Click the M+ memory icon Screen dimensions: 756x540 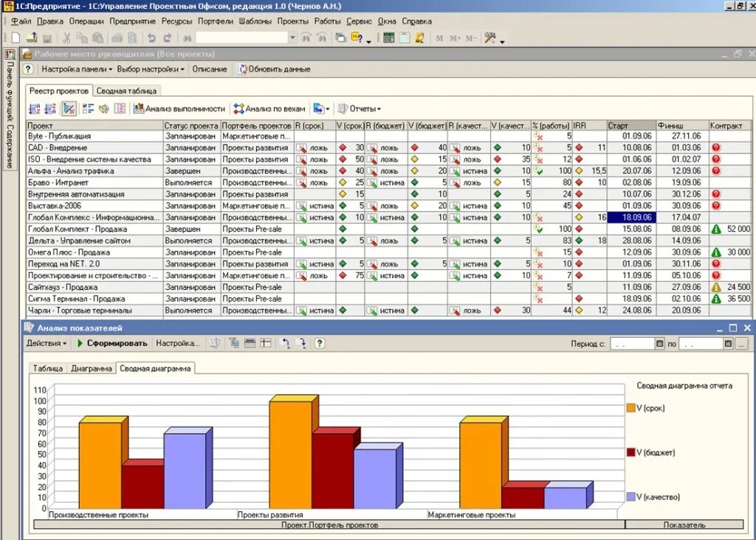[455, 38]
